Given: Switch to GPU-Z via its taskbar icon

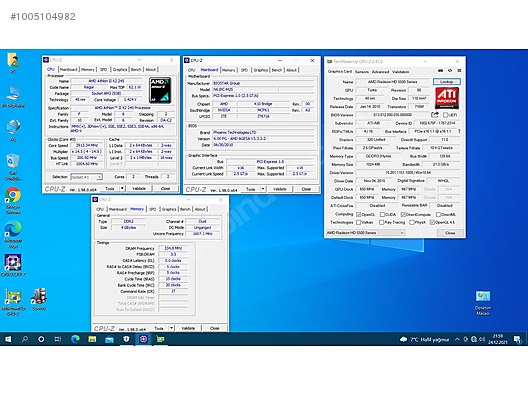Looking at the screenshot, I should pyautogui.click(x=161, y=339).
